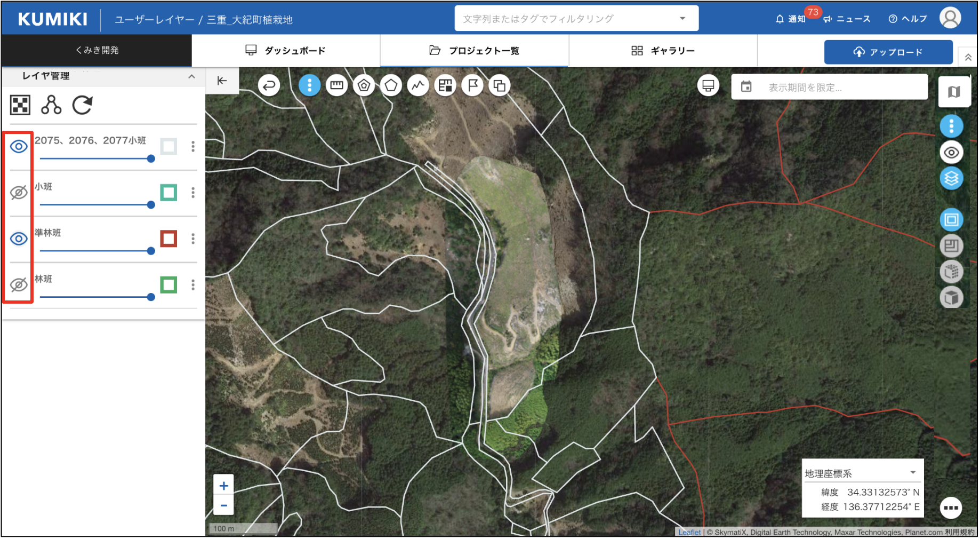Select the polygon drawing tool
Screen dimensions: 980x539
[x=391, y=85]
